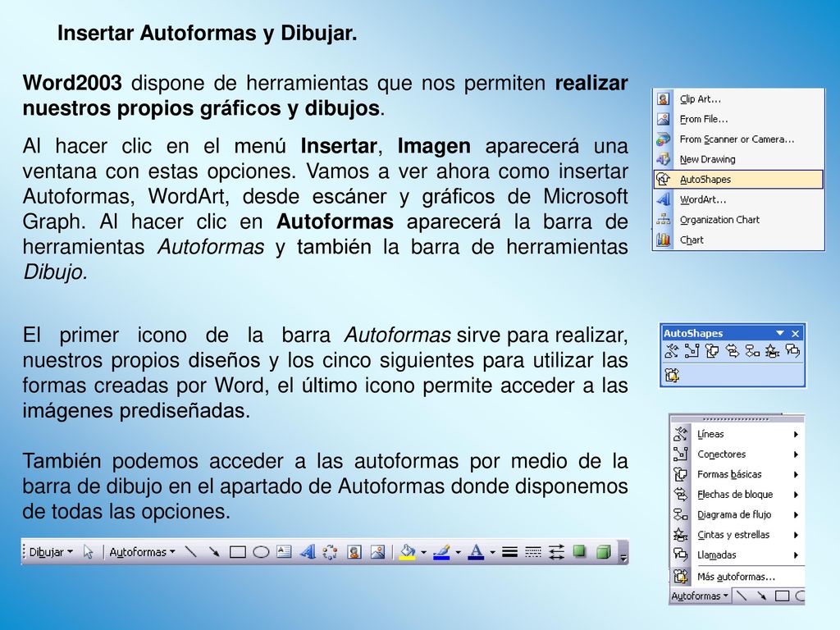The height and width of the screenshot is (630, 840).
Task: Click 3-D Style green cube icon
Action: pos(604,552)
